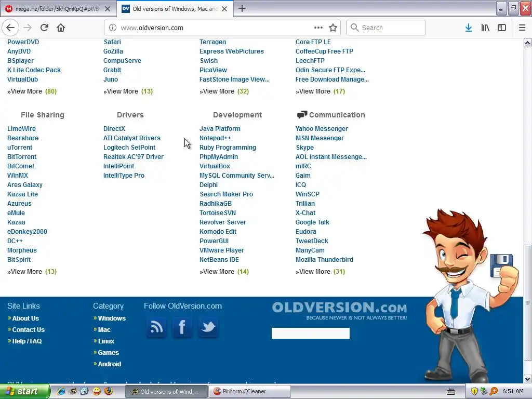Open a new browser tab
This screenshot has width=532, height=399.
[x=242, y=8]
